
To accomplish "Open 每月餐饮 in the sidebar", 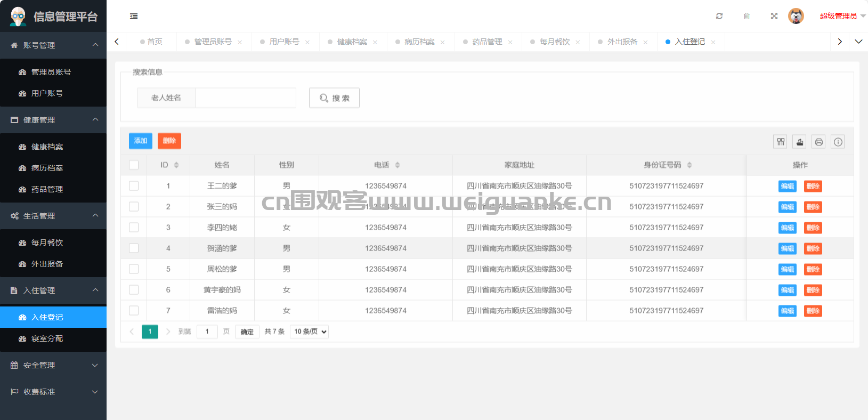I will pyautogui.click(x=53, y=243).
